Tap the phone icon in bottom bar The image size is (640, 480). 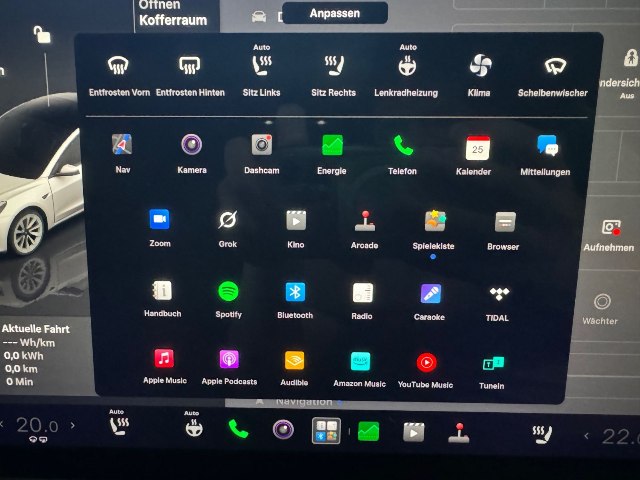(238, 429)
